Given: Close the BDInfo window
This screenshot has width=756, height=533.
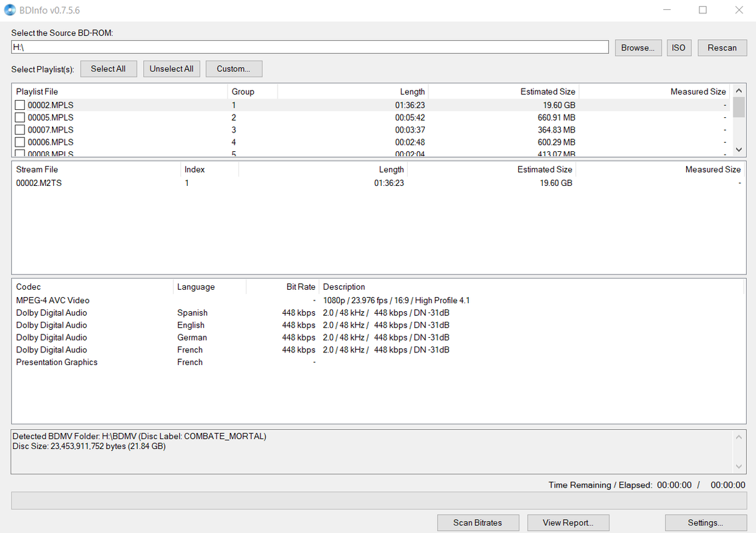Looking at the screenshot, I should (x=739, y=10).
